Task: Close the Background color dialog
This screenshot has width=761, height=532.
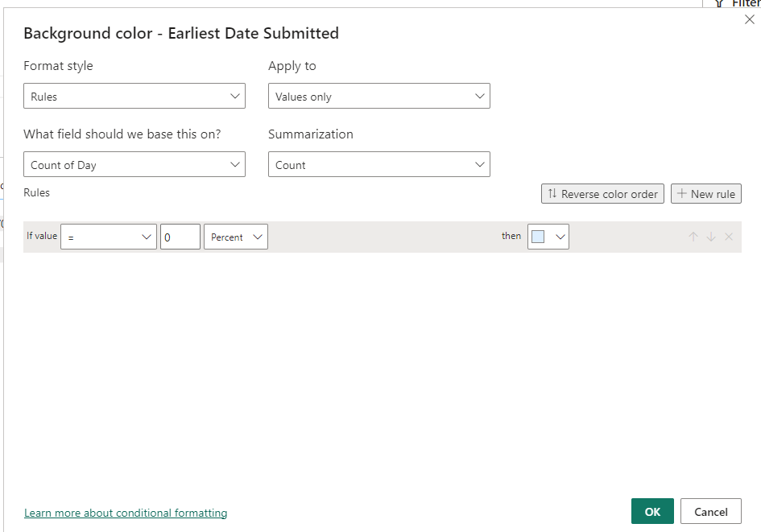Action: [750, 19]
